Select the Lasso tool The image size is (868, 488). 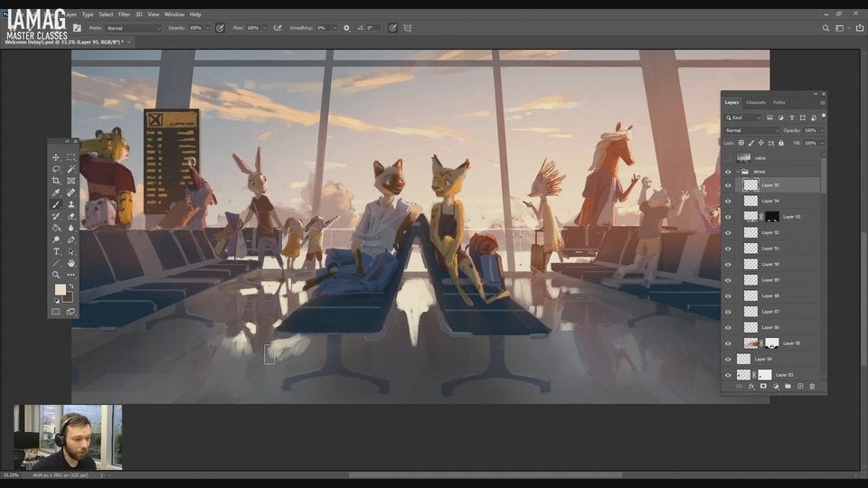pos(56,169)
